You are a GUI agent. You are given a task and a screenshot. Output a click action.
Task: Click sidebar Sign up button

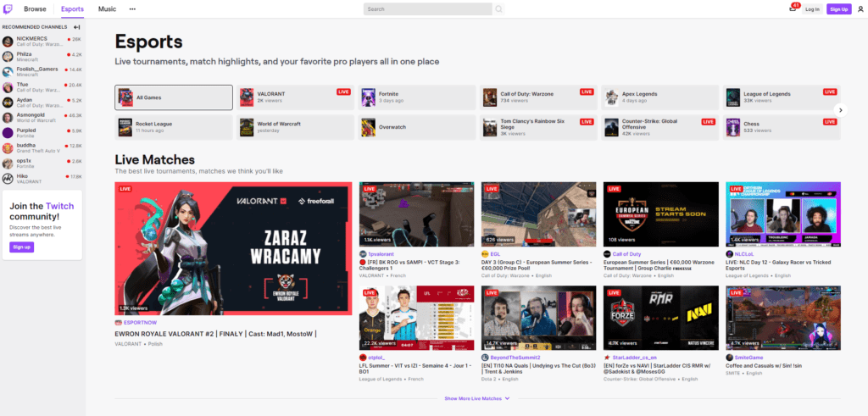pos(21,247)
